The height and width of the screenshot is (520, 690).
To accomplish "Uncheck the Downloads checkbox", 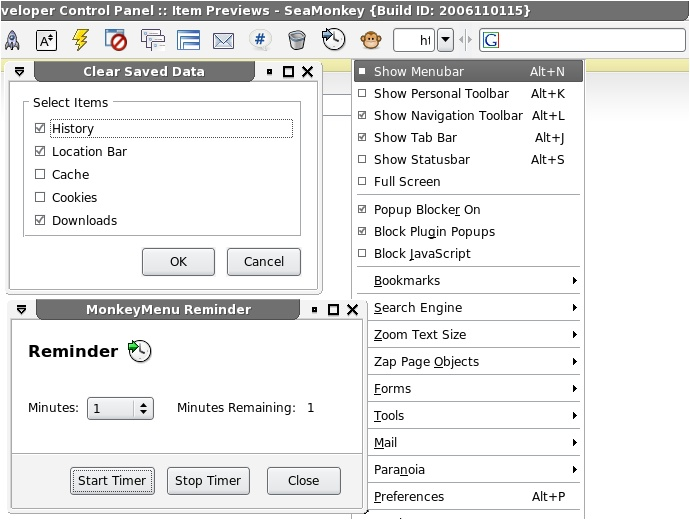I will click(x=40, y=220).
